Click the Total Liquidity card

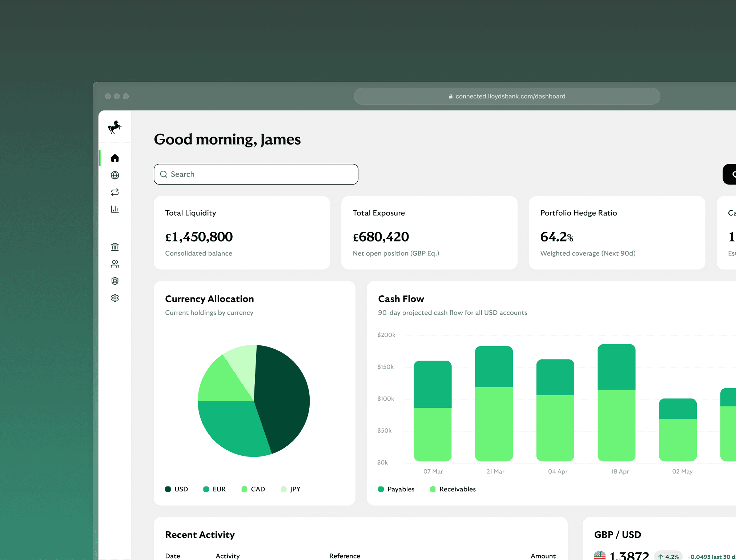pos(242,233)
